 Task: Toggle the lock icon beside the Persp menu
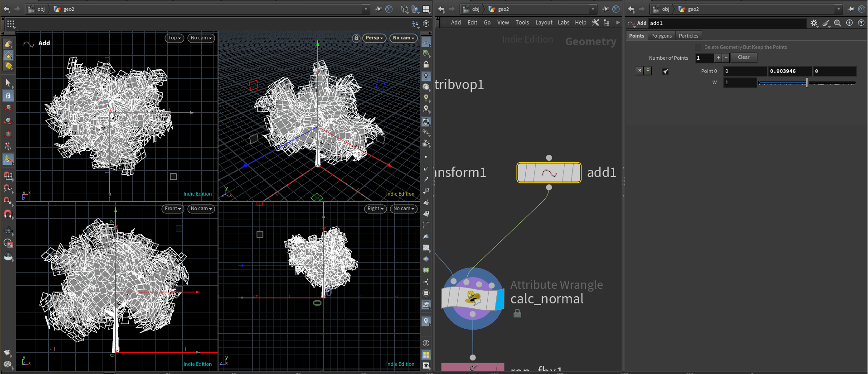[x=356, y=38]
